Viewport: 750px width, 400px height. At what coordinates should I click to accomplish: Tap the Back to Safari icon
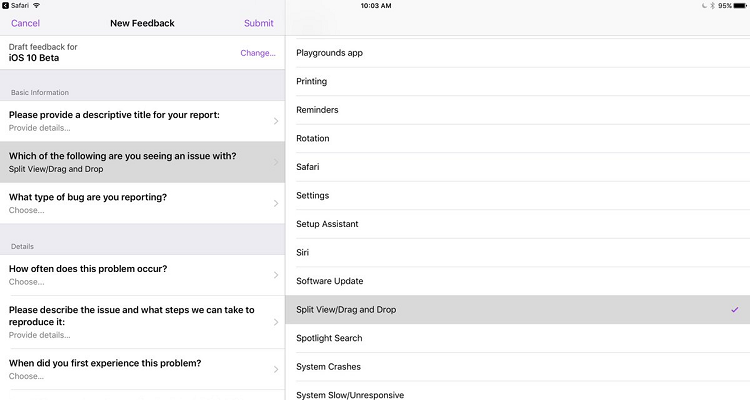5,6
